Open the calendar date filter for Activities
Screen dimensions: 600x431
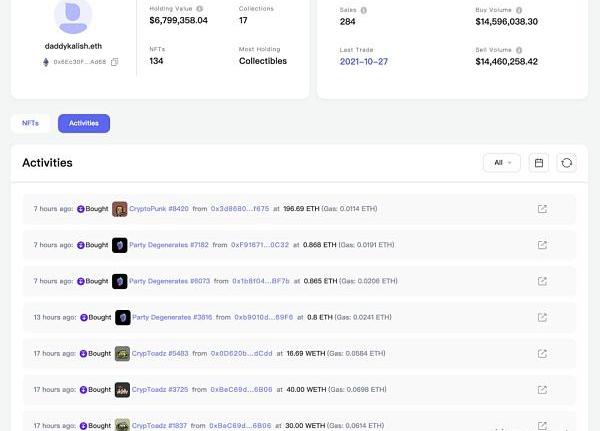pyautogui.click(x=540, y=163)
